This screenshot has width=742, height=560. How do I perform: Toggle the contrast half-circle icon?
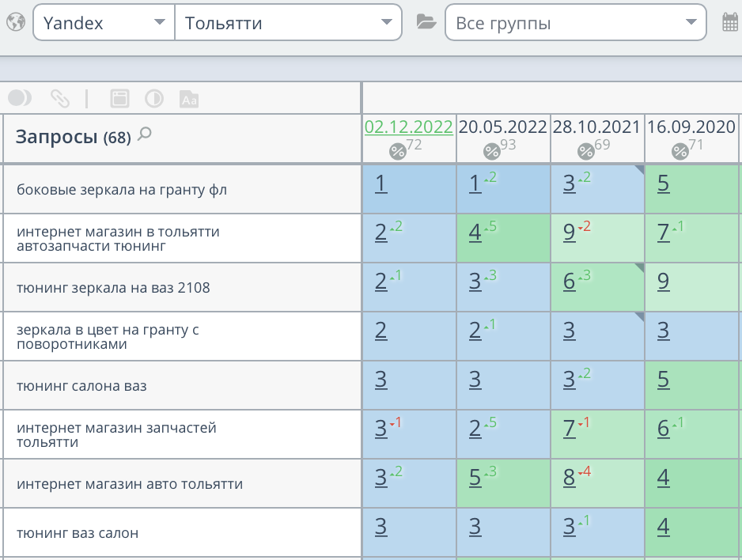click(x=154, y=98)
